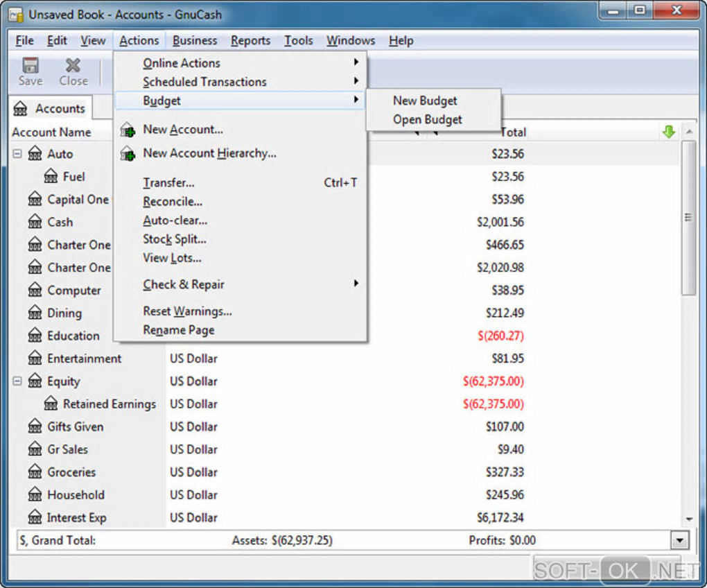707x588 pixels.
Task: Click the Interest Exp account icon
Action: click(x=35, y=517)
